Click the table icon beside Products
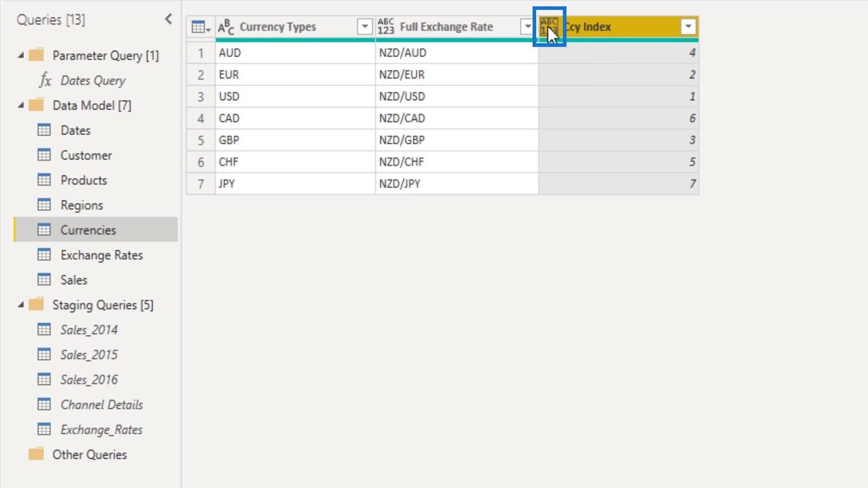 click(44, 180)
